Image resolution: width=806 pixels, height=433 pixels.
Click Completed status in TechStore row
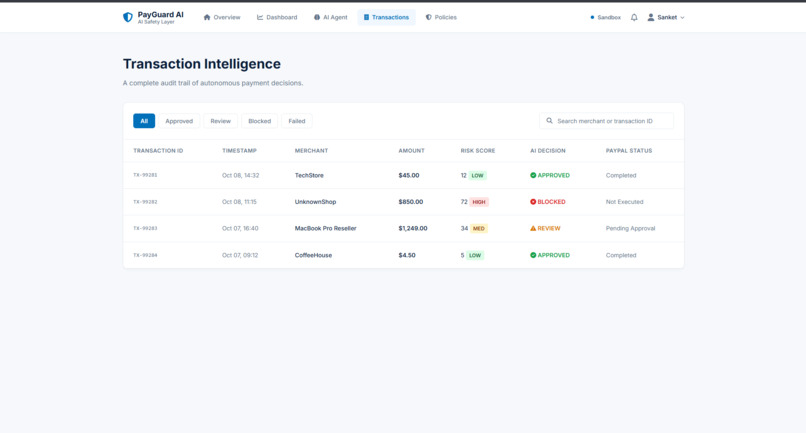click(x=621, y=175)
